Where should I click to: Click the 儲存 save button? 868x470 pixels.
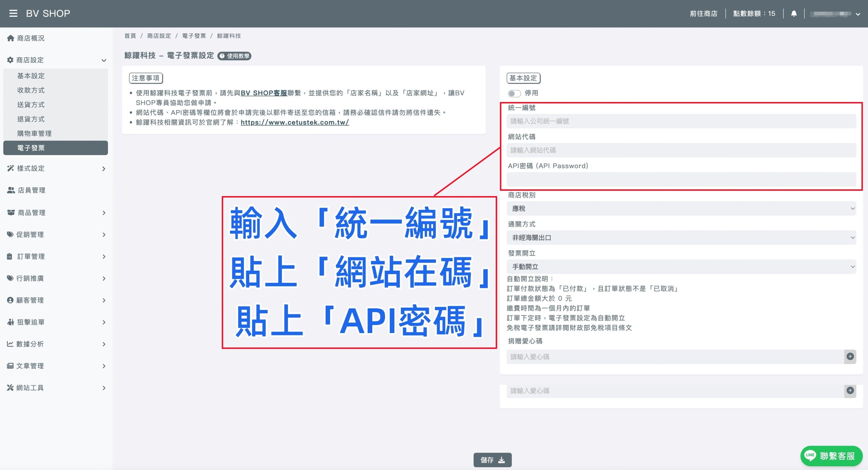click(x=492, y=460)
